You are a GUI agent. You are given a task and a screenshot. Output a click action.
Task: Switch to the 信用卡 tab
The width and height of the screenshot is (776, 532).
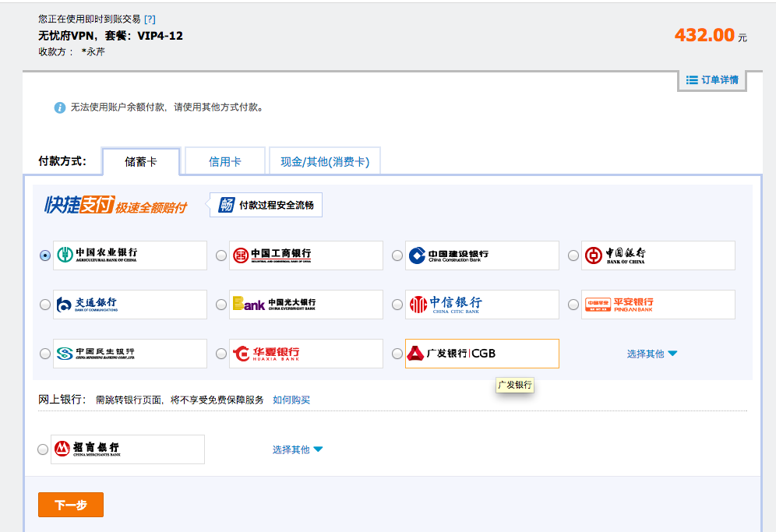pyautogui.click(x=224, y=162)
